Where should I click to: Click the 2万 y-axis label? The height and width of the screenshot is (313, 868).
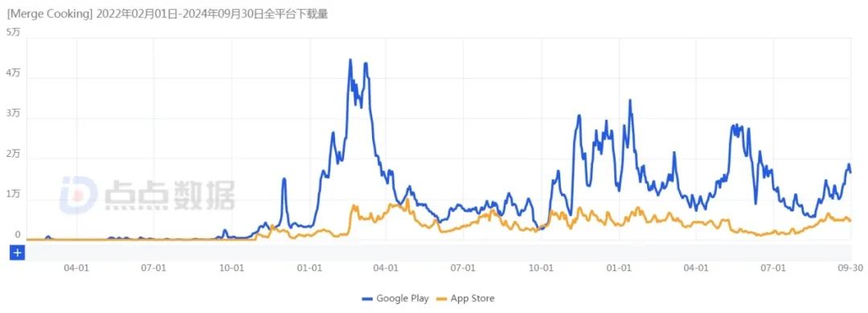click(x=14, y=154)
